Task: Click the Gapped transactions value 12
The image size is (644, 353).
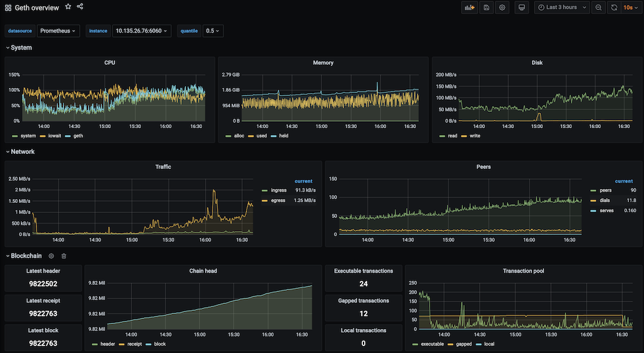Action: click(x=364, y=313)
